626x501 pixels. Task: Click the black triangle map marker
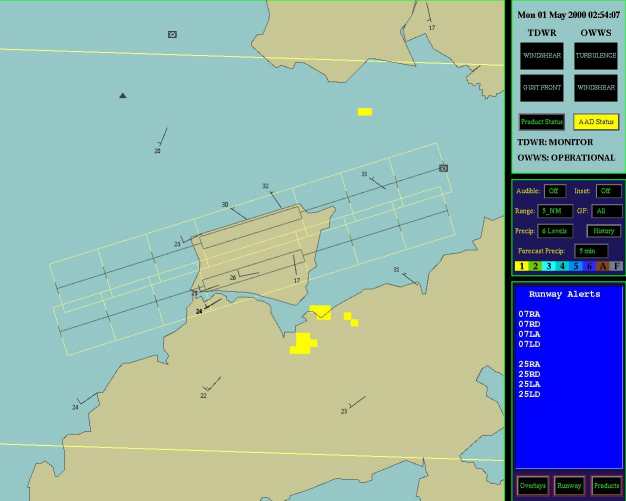coord(123,96)
